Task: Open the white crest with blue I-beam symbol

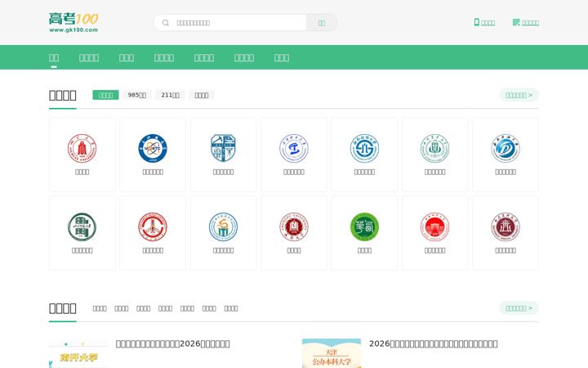Action: (x=294, y=148)
